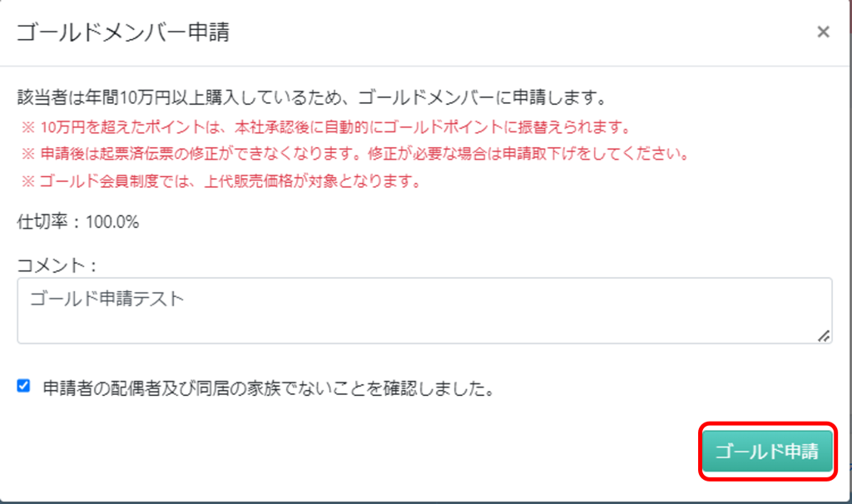Screen dimensions: 852x504
Task: Place cursor on ゴールド申請テスト comment text
Action: coord(107,299)
